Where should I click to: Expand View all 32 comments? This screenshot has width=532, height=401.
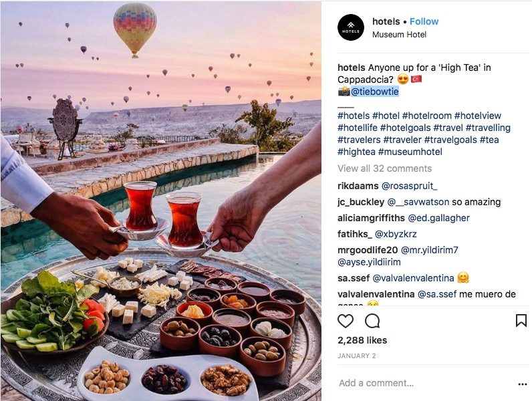tap(384, 168)
